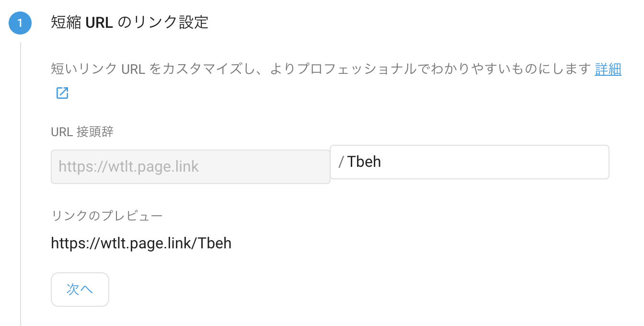The image size is (644, 326).
Task: Click the 短縮 URL のリンク設定 section heading
Action: click(129, 23)
